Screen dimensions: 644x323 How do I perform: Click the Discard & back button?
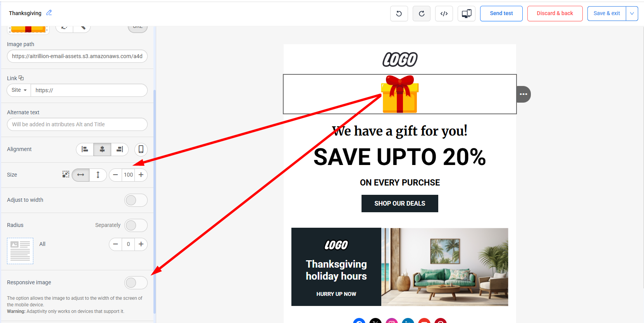click(x=555, y=14)
